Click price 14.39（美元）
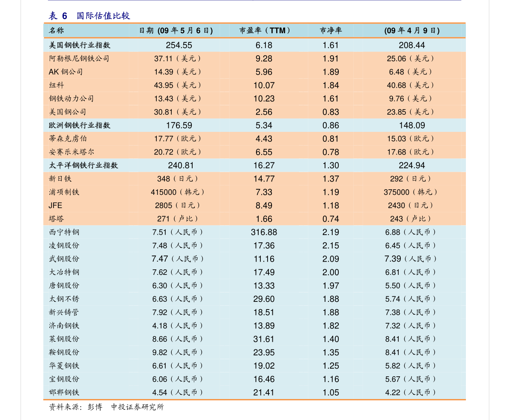The height and width of the screenshot is (420, 510). [x=178, y=72]
